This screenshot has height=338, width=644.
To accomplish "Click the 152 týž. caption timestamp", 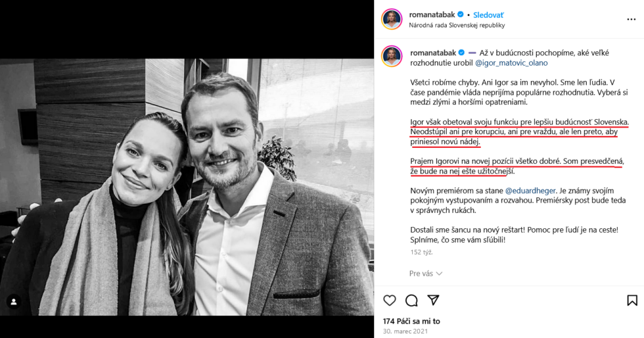I will coord(421,252).
